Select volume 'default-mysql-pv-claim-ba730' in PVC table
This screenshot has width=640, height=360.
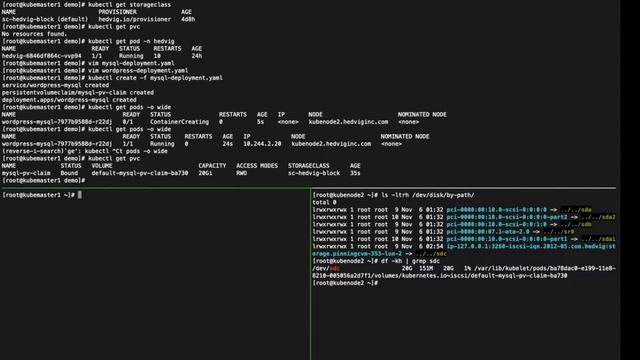pos(140,173)
